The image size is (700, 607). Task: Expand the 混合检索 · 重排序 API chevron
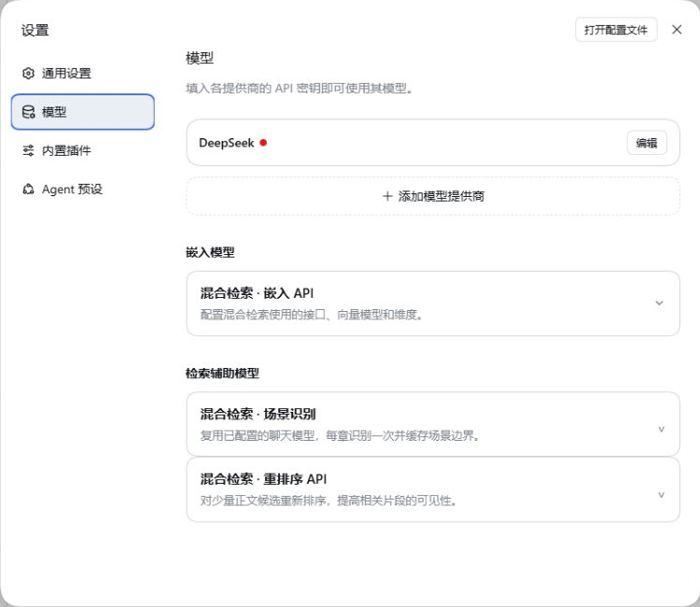pyautogui.click(x=661, y=495)
